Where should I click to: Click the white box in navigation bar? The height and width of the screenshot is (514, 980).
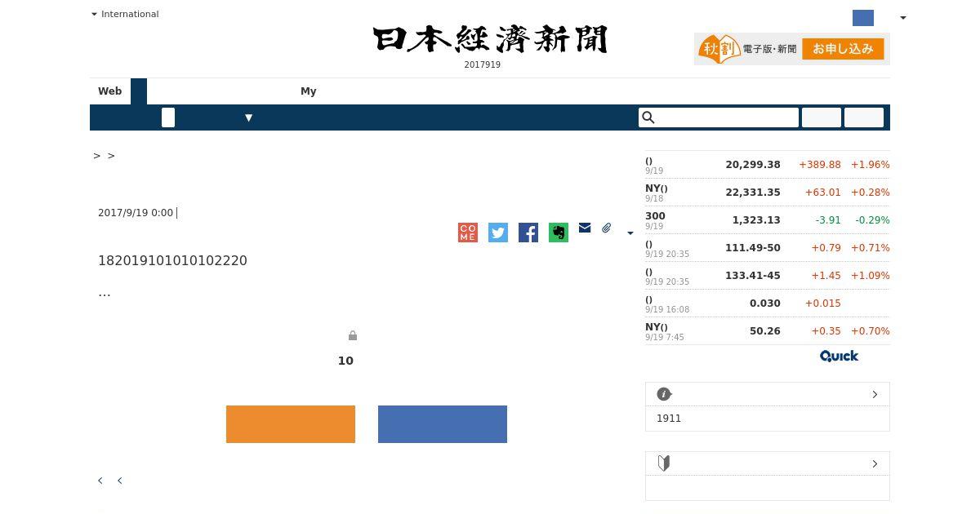[168, 117]
